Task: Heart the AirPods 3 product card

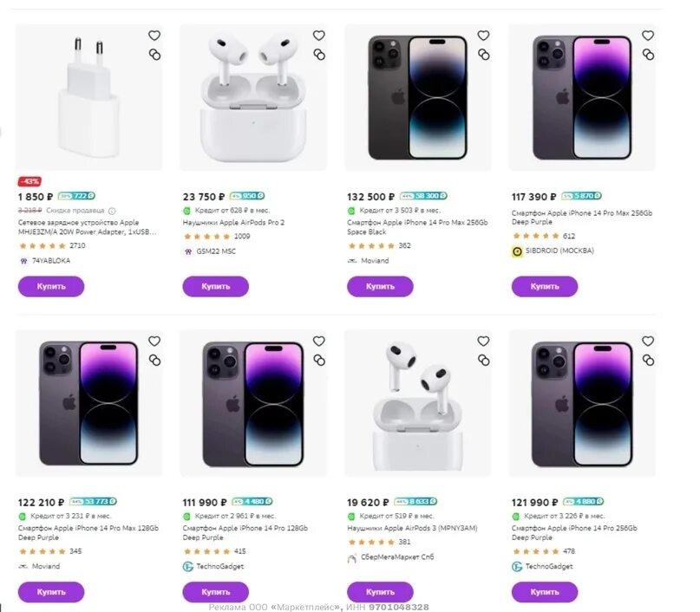Action: (x=483, y=342)
